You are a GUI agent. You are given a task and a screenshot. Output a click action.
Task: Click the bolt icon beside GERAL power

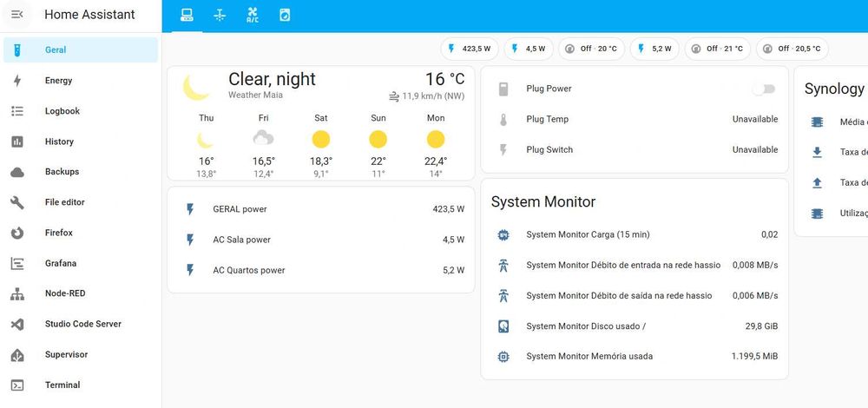coord(190,209)
